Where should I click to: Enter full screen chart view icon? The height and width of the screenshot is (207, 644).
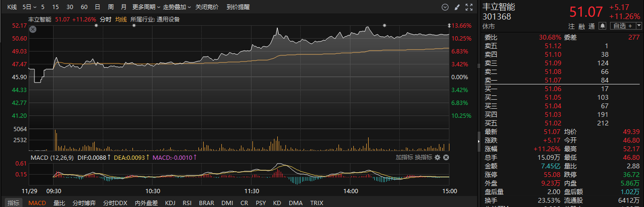click(469, 7)
